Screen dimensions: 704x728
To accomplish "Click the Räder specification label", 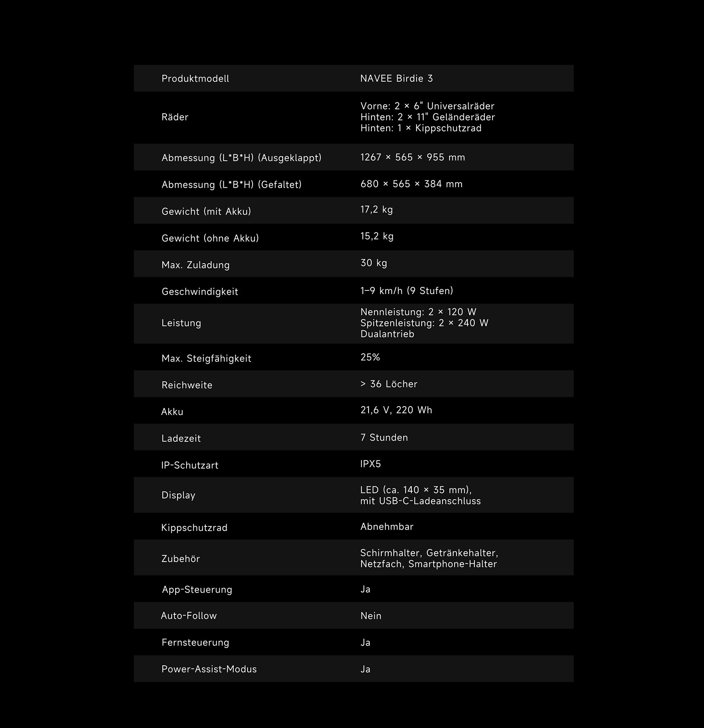I will point(175,117).
